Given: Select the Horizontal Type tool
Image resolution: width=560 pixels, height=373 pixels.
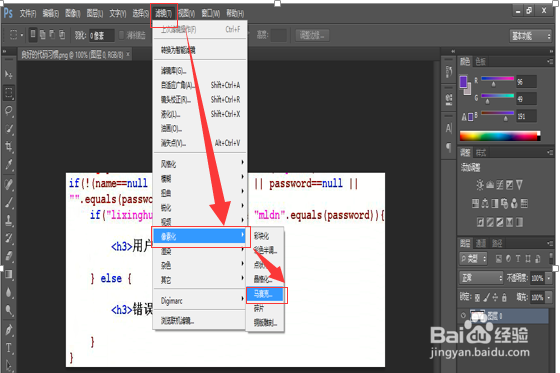Looking at the screenshot, I should click(x=9, y=348).
